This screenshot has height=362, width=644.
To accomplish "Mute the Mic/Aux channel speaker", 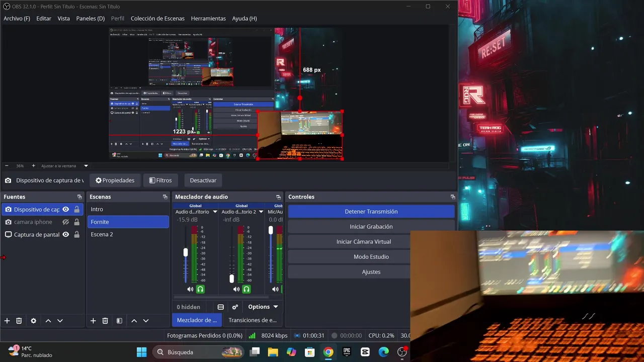I will [x=275, y=289].
